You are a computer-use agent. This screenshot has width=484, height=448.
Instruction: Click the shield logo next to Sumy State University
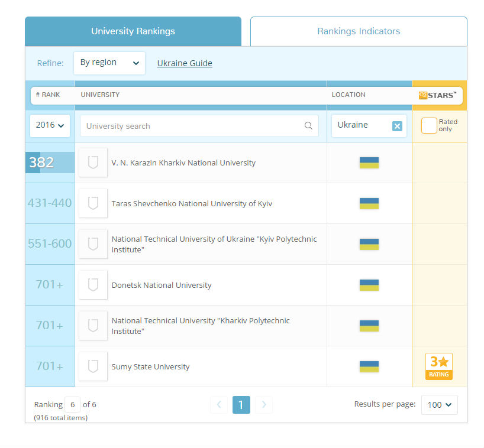(x=93, y=366)
